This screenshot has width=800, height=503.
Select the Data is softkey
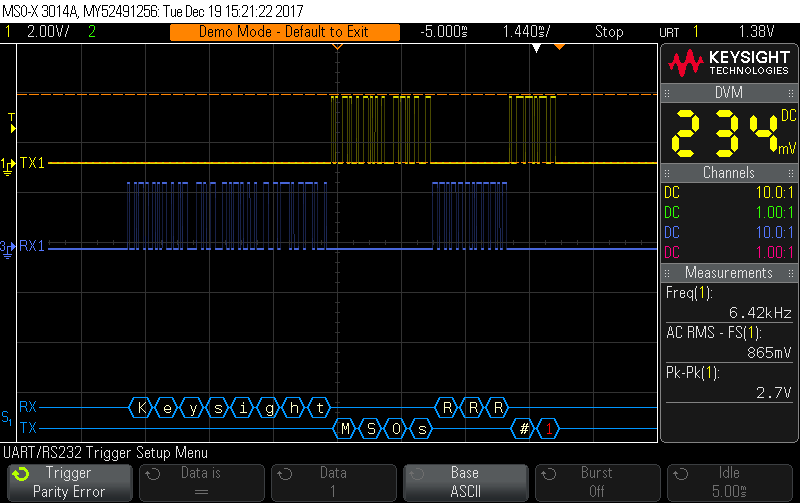pyautogui.click(x=202, y=483)
